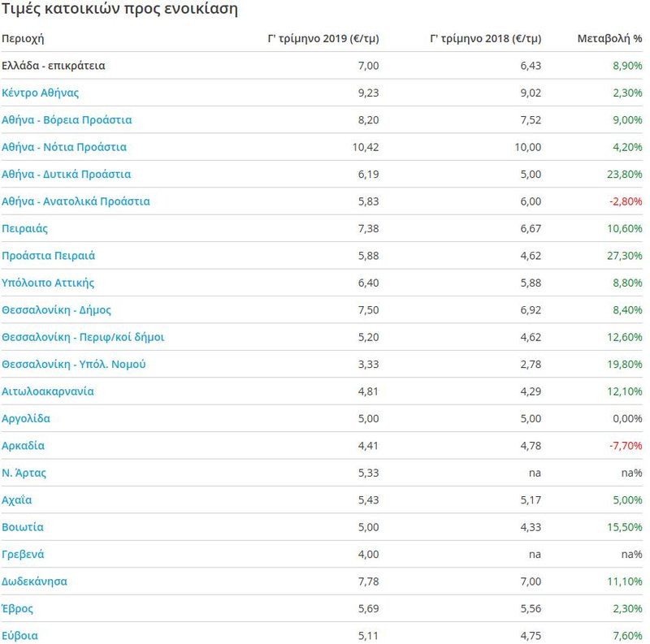This screenshot has height=644, width=650.
Task: Select the Αχαΐα link
Action: 16,499
